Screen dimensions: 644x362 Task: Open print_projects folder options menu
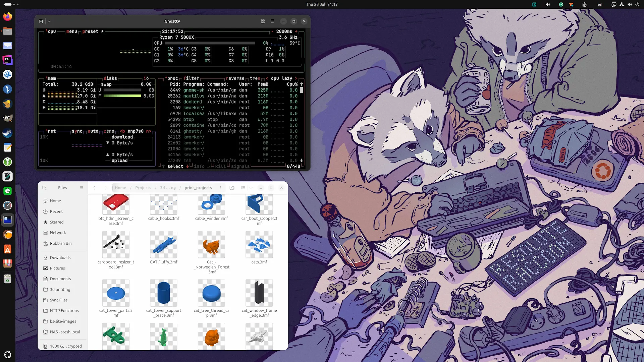(220, 188)
